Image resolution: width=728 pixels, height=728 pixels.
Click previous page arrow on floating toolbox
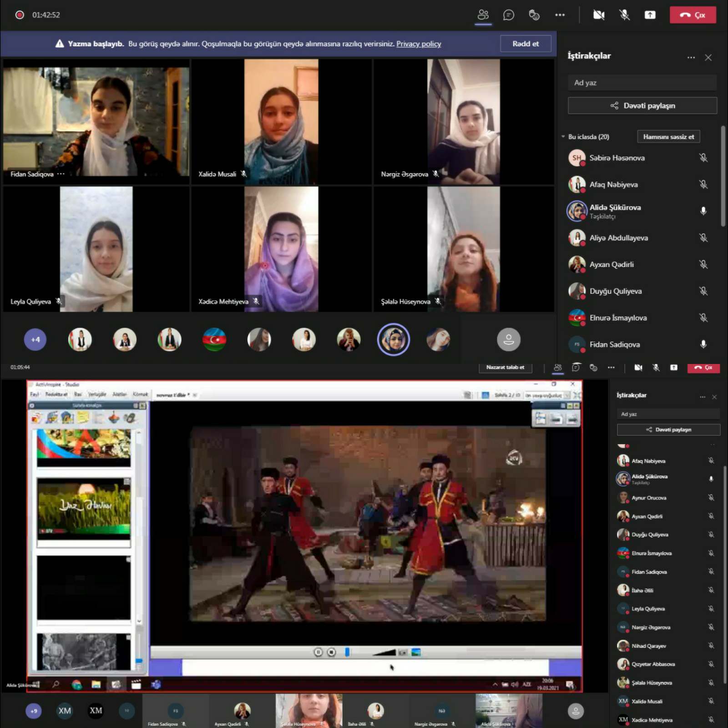coord(556,419)
